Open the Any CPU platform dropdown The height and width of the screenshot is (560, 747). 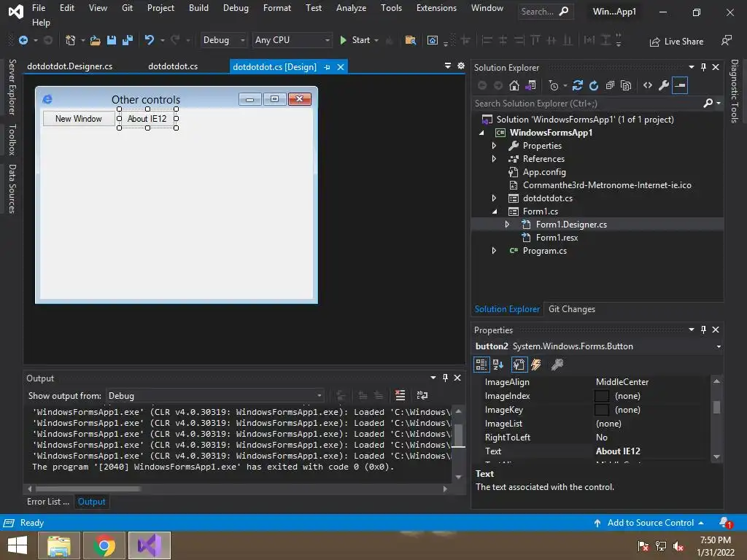[x=292, y=41]
